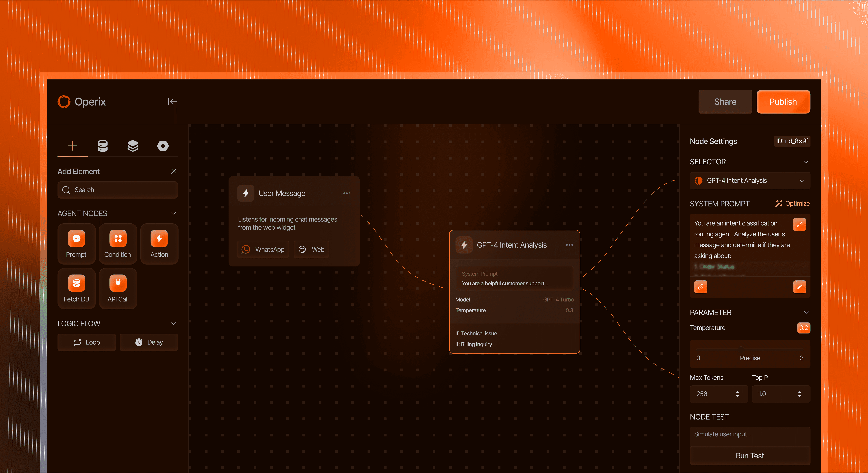The width and height of the screenshot is (868, 473).
Task: Click inside the system prompt text
Action: tap(742, 240)
